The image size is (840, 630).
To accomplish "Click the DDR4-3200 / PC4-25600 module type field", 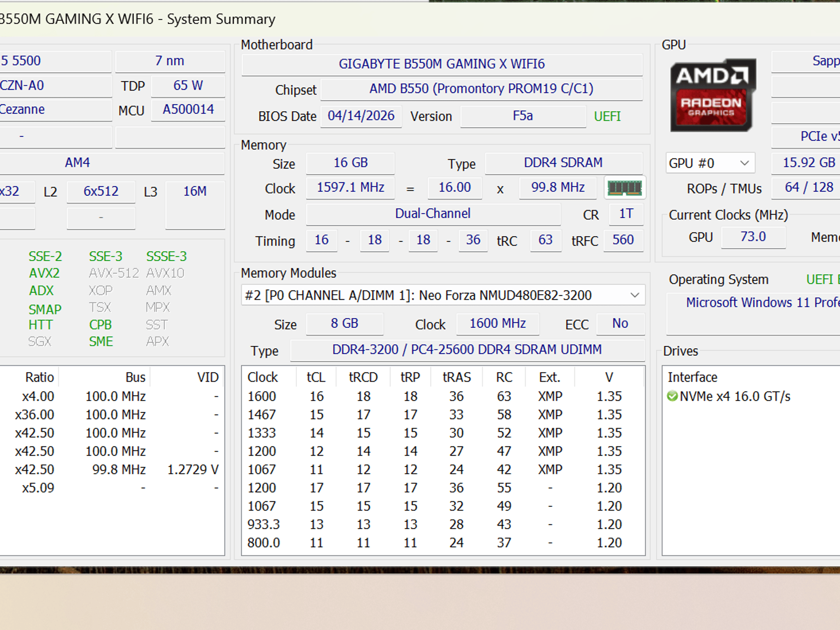I will pos(467,350).
